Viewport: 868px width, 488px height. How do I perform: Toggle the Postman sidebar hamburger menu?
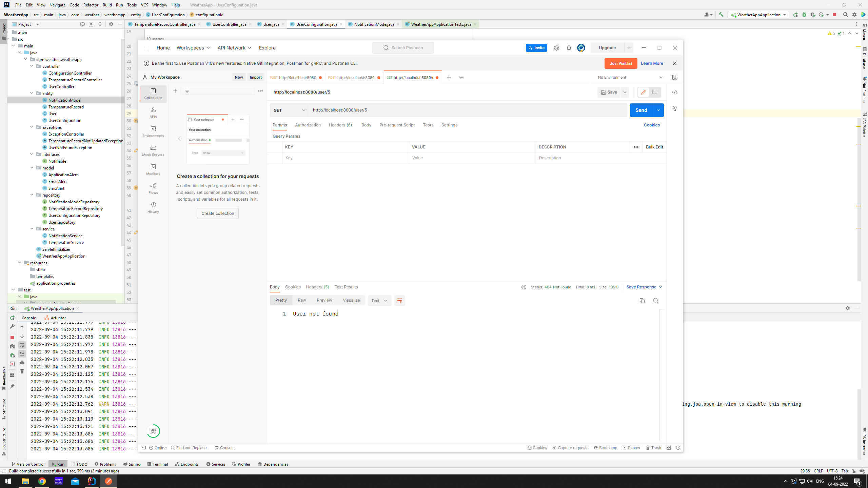tap(146, 48)
